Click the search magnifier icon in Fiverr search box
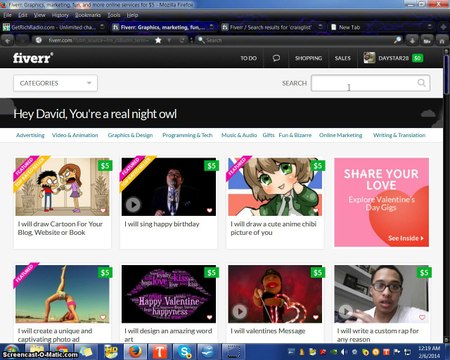Viewport: 450px width, 360px height. tap(421, 83)
